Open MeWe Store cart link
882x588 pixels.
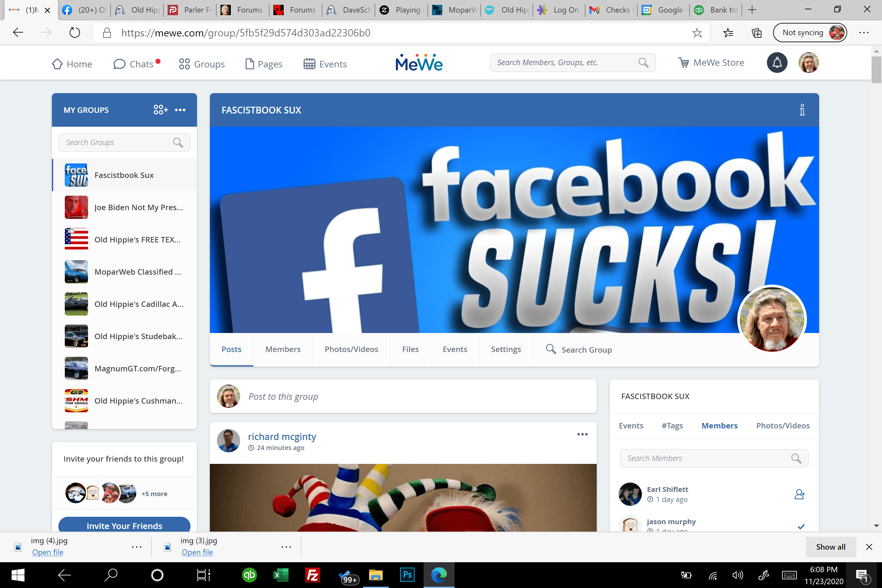point(711,63)
